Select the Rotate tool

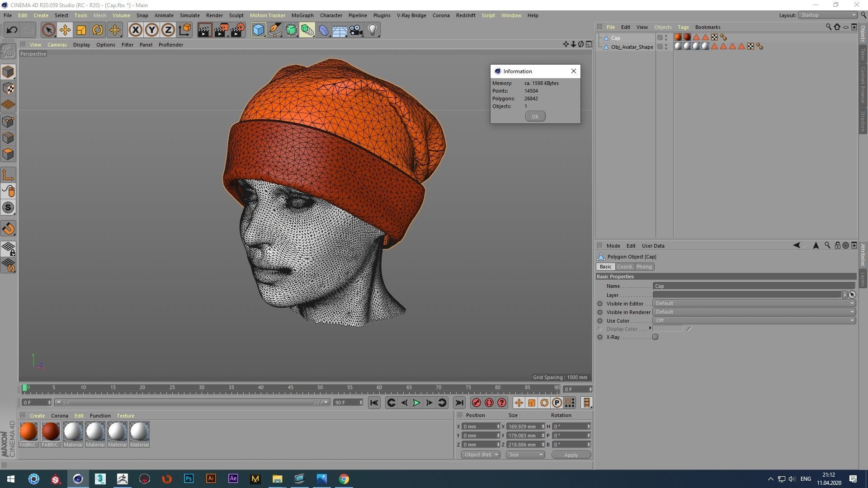tap(98, 30)
